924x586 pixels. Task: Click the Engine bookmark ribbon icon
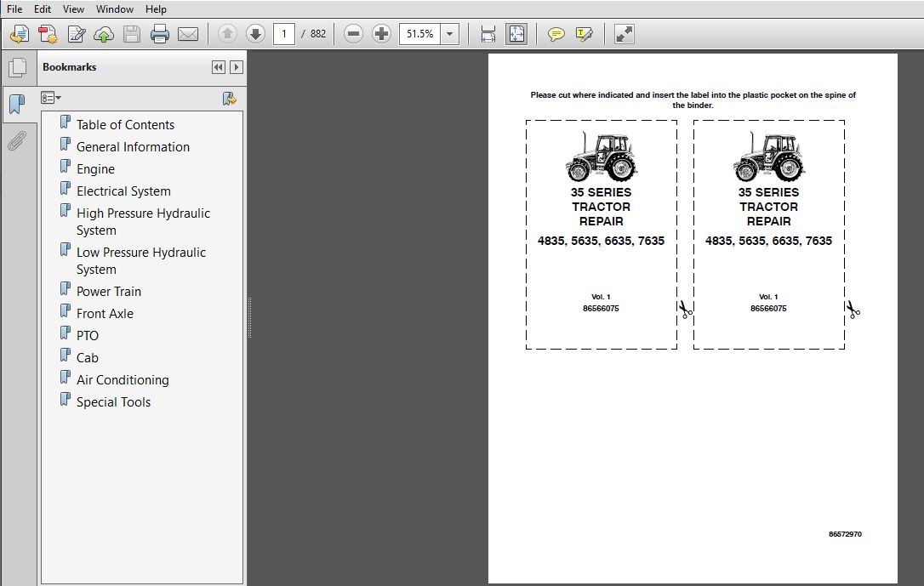tap(66, 167)
